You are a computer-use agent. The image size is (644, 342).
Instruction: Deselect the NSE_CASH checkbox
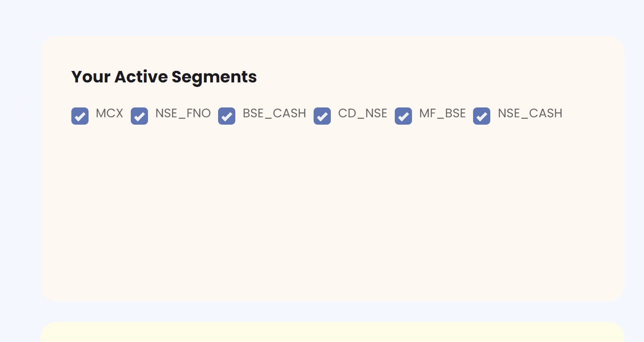coord(482,116)
